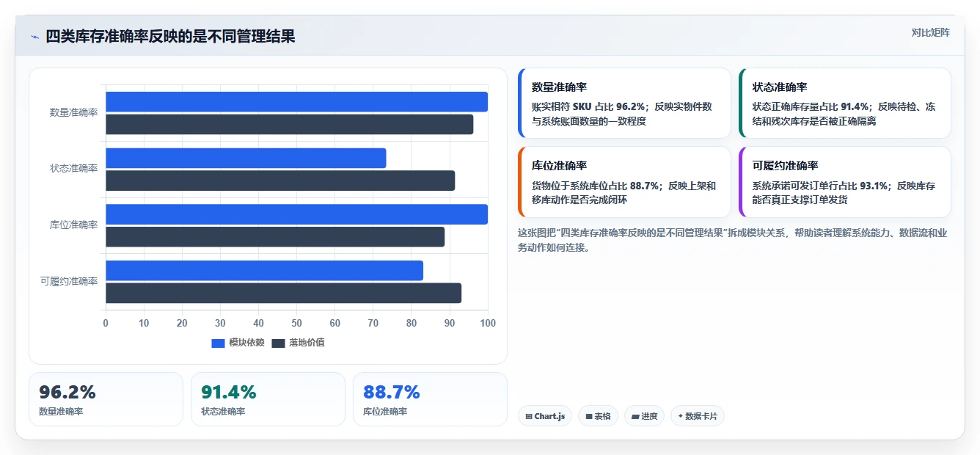
Task: Click the 96.2% 数量准确率 stat card
Action: (x=106, y=399)
